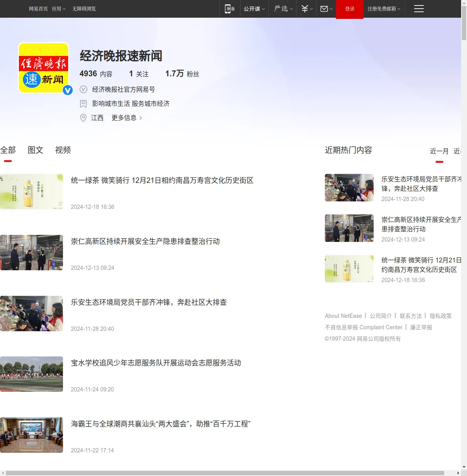Viewport: 467px width, 476px height.
Task: Click hot content thumbnail for 乐安生态环境局
Action: pos(349,188)
